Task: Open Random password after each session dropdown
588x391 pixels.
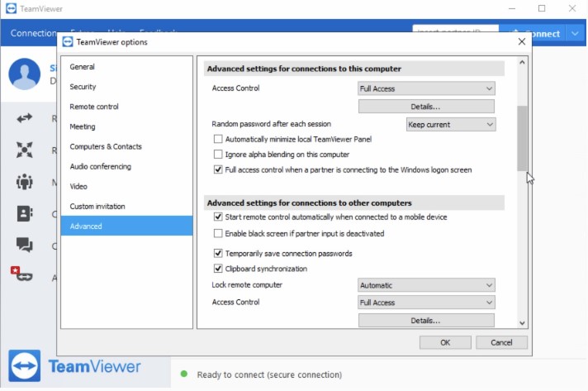Action: click(451, 125)
